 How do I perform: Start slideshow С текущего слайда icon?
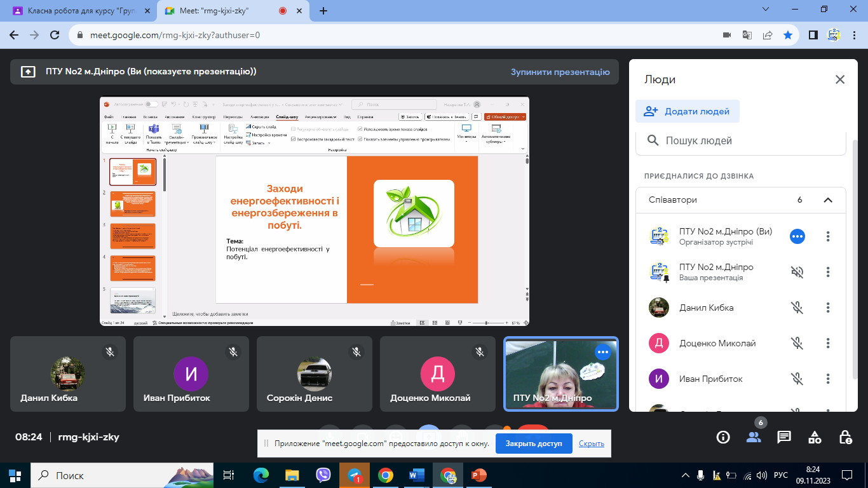point(130,134)
